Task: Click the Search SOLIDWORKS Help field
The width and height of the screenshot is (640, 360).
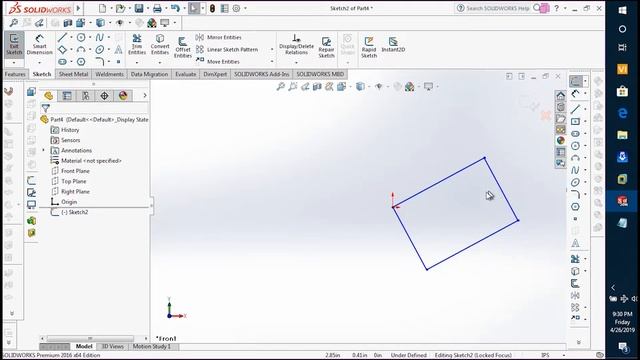Action: (x=498, y=8)
